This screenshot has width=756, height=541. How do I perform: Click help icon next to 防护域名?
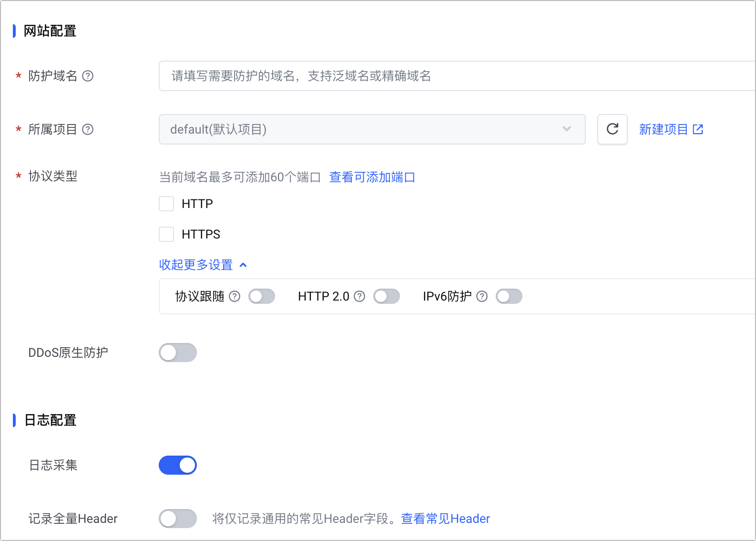pyautogui.click(x=88, y=76)
